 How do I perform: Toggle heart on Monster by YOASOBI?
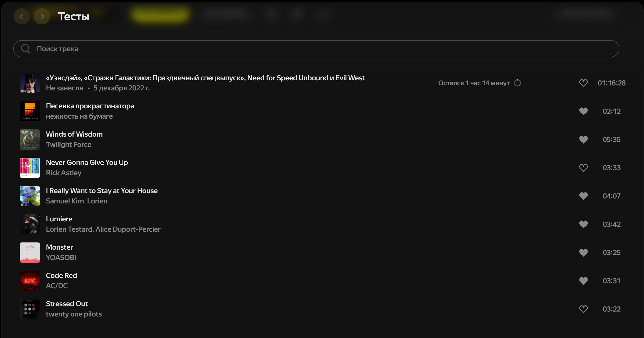583,253
